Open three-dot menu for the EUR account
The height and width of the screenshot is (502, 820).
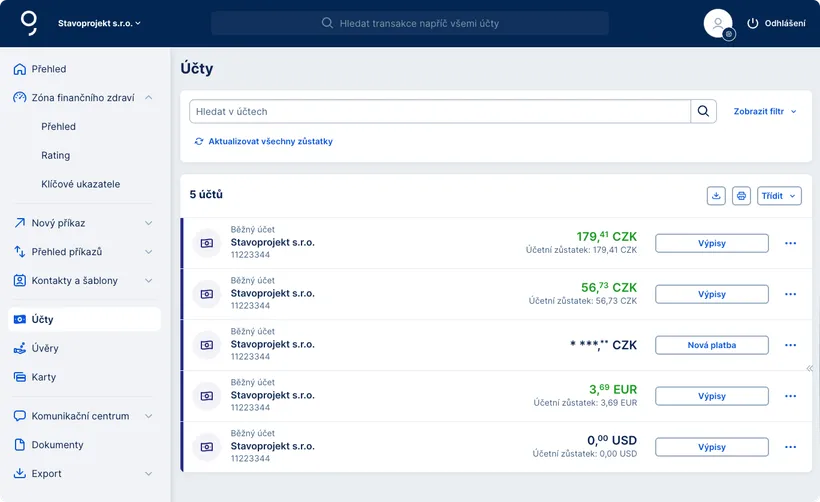click(x=790, y=396)
